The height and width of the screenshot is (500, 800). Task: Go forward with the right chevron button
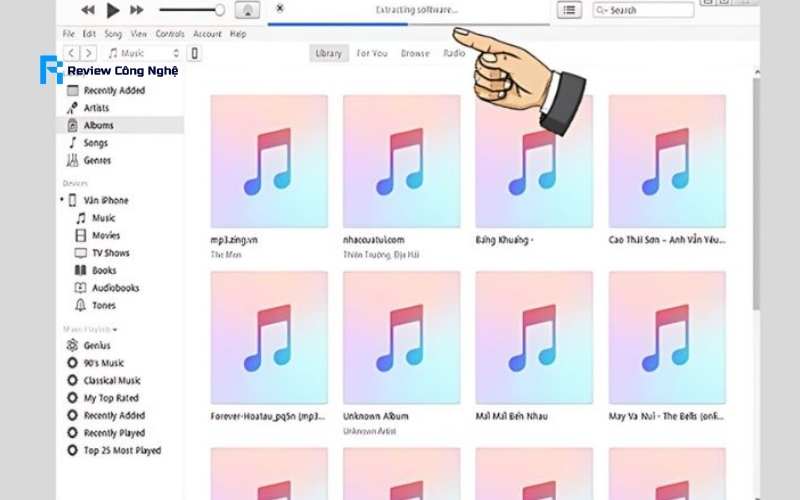[89, 53]
